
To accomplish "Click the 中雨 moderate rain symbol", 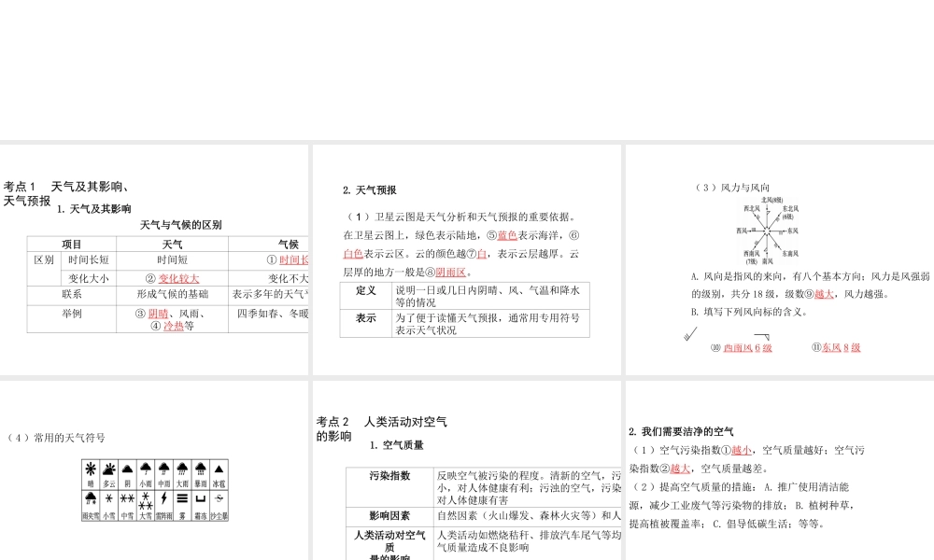I will tap(164, 469).
